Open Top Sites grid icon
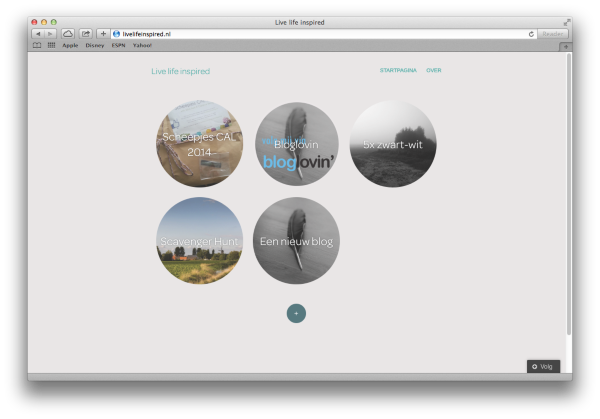This screenshot has width=600, height=419. [x=51, y=45]
